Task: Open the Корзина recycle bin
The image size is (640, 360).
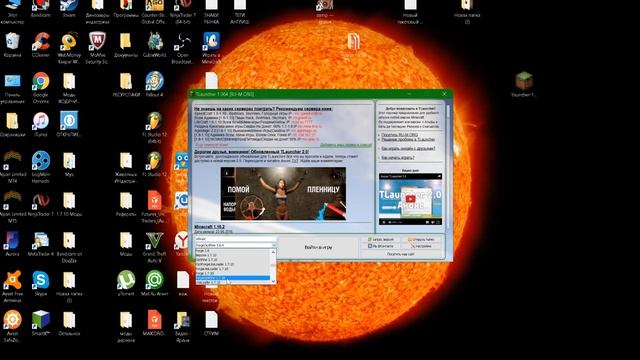Action: pos(12,45)
